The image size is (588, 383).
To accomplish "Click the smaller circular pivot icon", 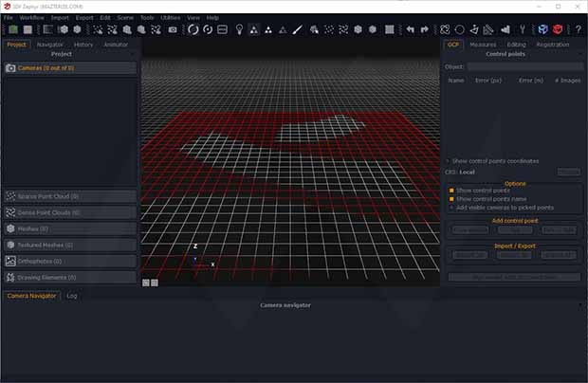I will [x=208, y=29].
